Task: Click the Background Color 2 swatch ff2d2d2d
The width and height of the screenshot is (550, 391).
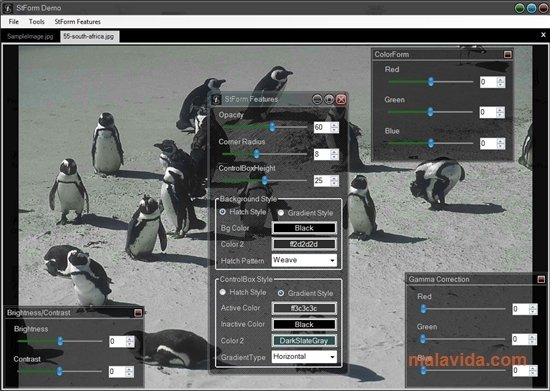Action: click(304, 244)
